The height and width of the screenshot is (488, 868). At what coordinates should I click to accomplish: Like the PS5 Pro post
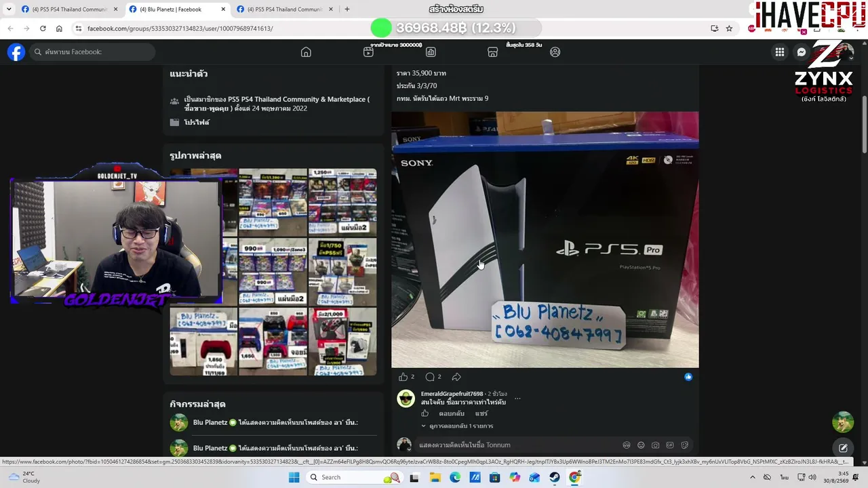pyautogui.click(x=403, y=377)
